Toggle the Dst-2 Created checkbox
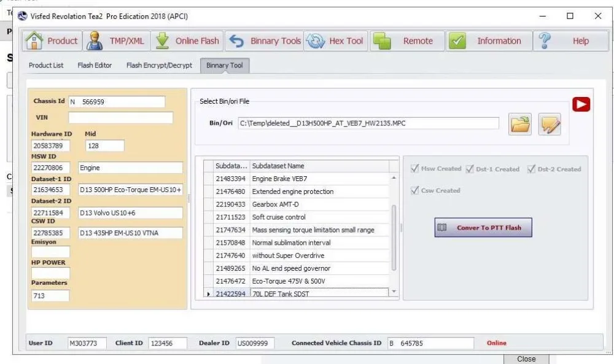This screenshot has width=614, height=364. [531, 169]
